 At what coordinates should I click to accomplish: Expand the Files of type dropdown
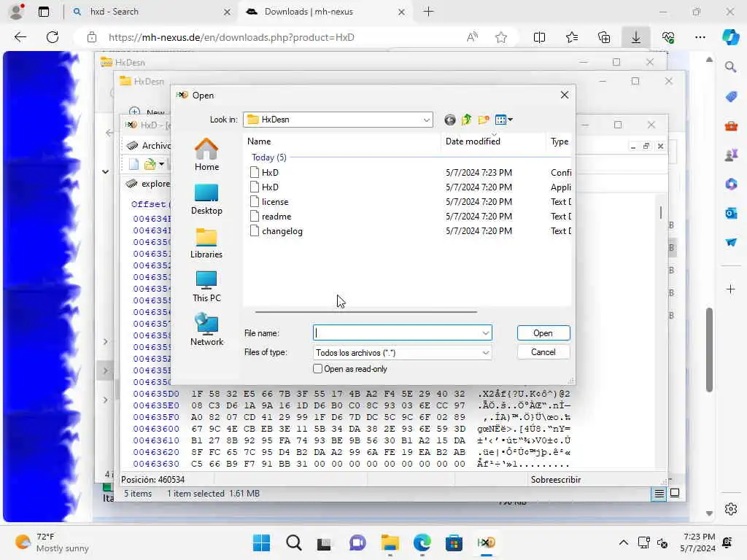tap(485, 353)
